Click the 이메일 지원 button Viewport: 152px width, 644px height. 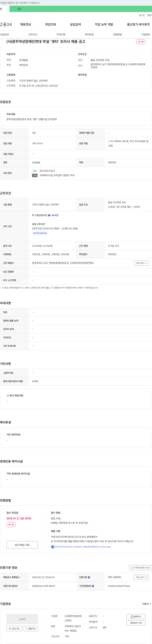[22, 545]
